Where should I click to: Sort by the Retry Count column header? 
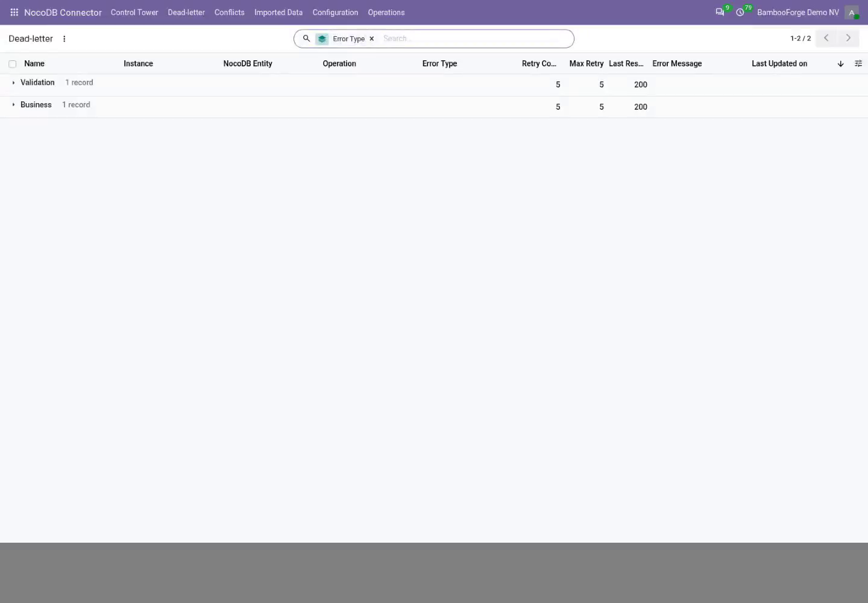point(539,63)
